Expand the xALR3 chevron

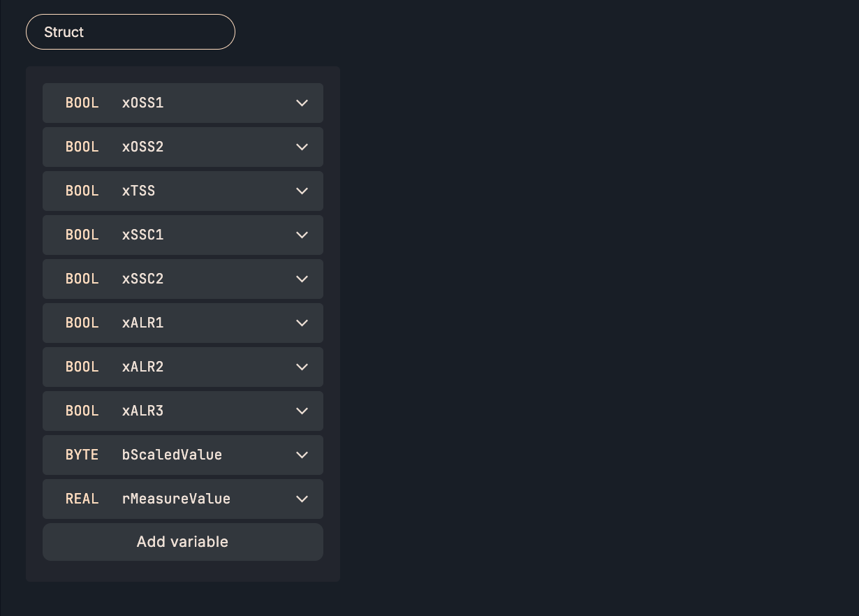pos(302,411)
